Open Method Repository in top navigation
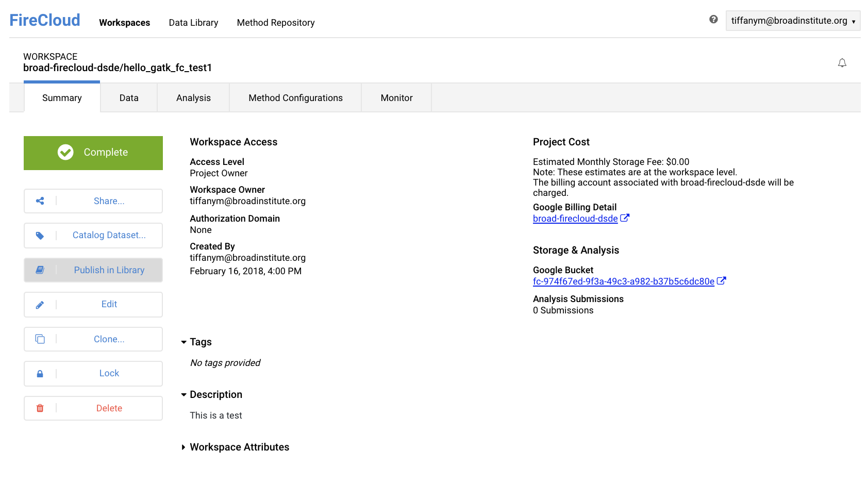The height and width of the screenshot is (500, 868). tap(276, 23)
